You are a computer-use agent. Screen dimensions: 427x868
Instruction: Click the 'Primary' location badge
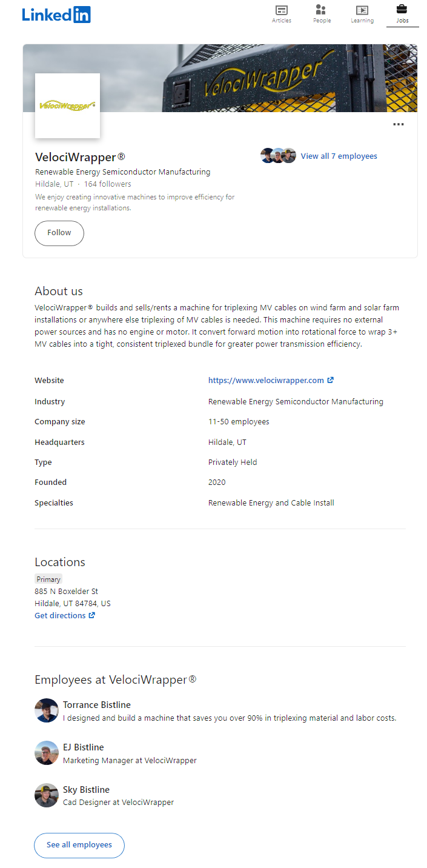coord(48,579)
